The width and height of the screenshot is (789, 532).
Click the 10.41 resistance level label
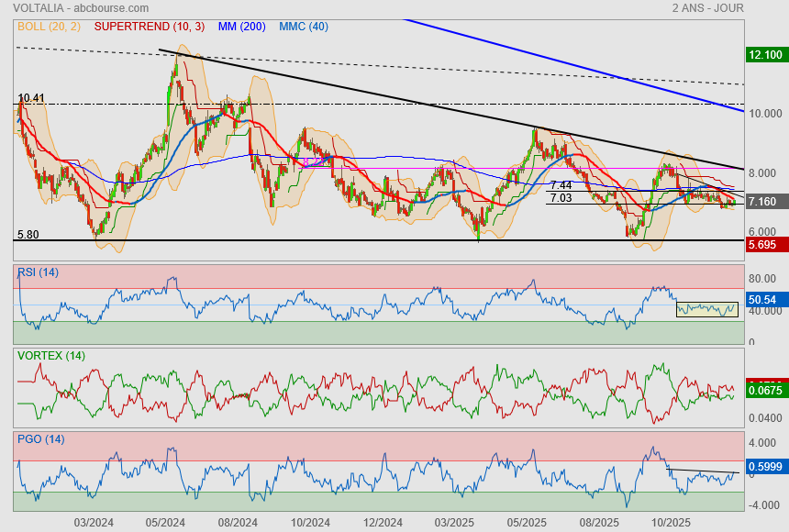(31, 97)
